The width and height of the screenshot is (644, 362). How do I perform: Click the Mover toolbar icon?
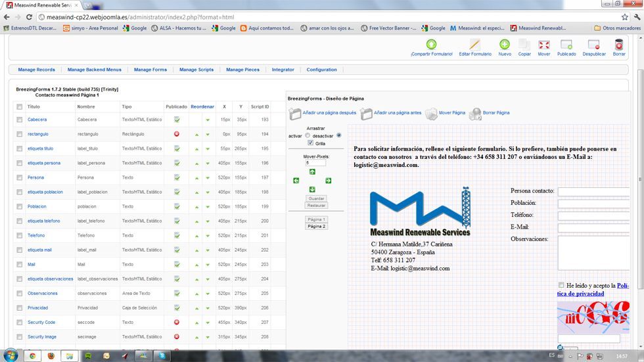(x=544, y=44)
